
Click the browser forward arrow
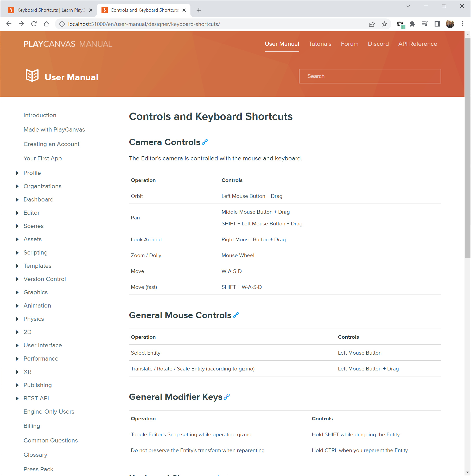pyautogui.click(x=21, y=24)
